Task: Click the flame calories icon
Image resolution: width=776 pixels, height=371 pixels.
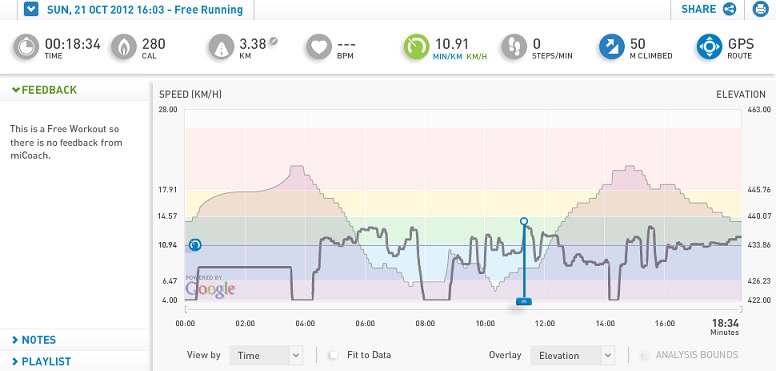Action: tap(123, 47)
